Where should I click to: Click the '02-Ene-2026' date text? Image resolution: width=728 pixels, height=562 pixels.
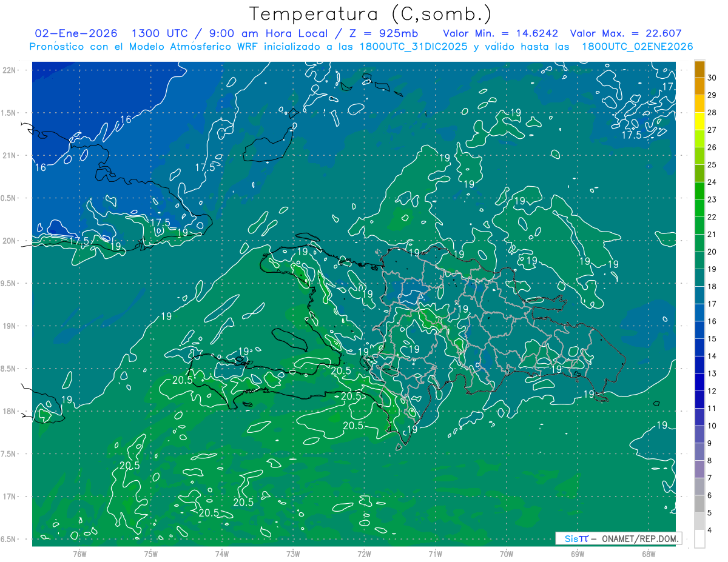pyautogui.click(x=76, y=33)
